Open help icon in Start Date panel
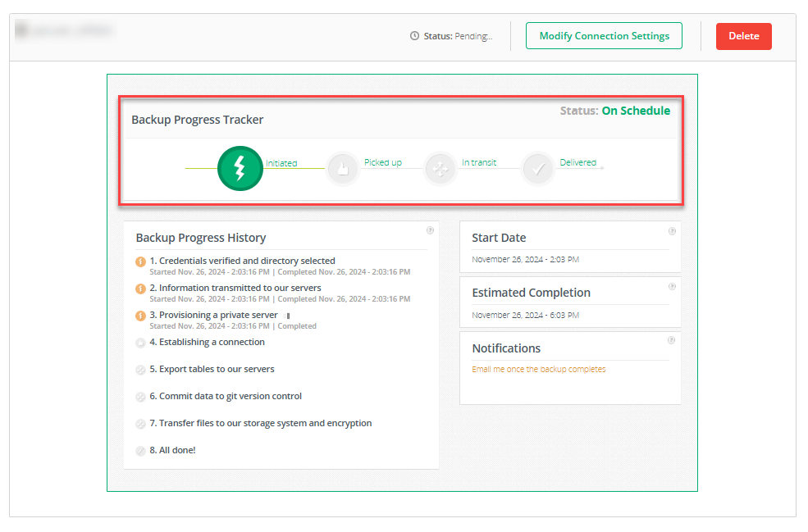This screenshot has width=808, height=532. click(x=672, y=231)
